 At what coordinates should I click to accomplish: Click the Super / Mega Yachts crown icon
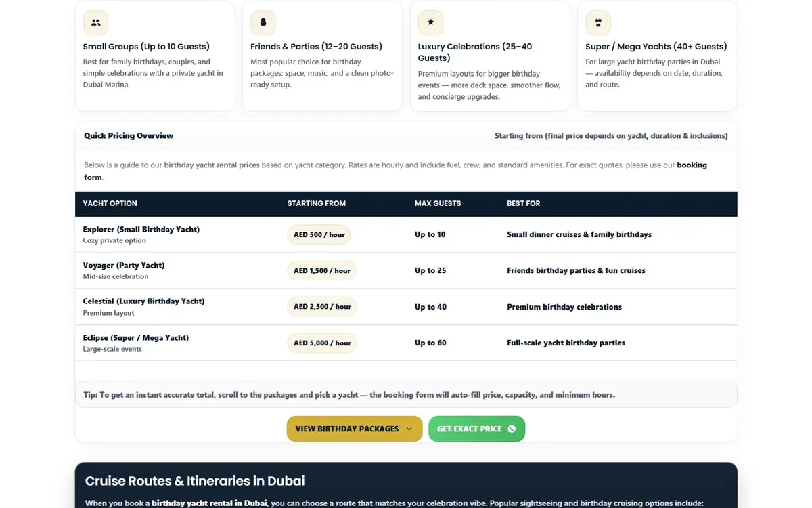point(598,22)
